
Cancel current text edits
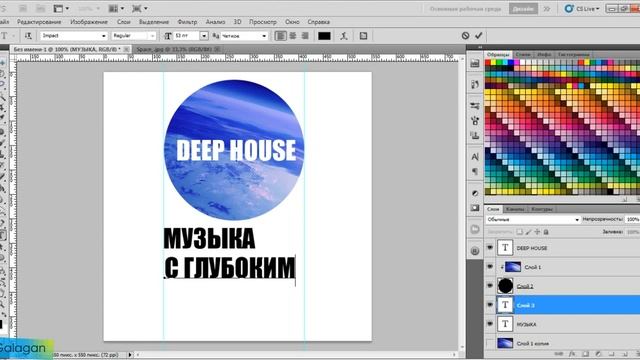click(465, 36)
